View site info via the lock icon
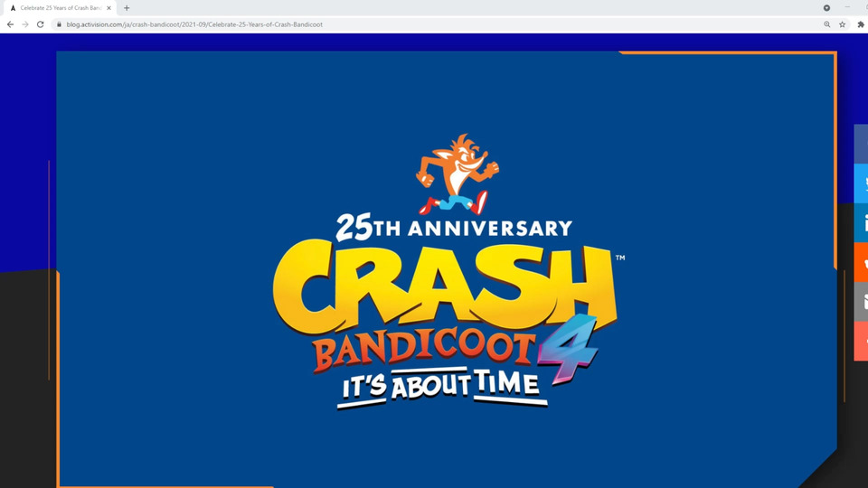 click(x=60, y=24)
